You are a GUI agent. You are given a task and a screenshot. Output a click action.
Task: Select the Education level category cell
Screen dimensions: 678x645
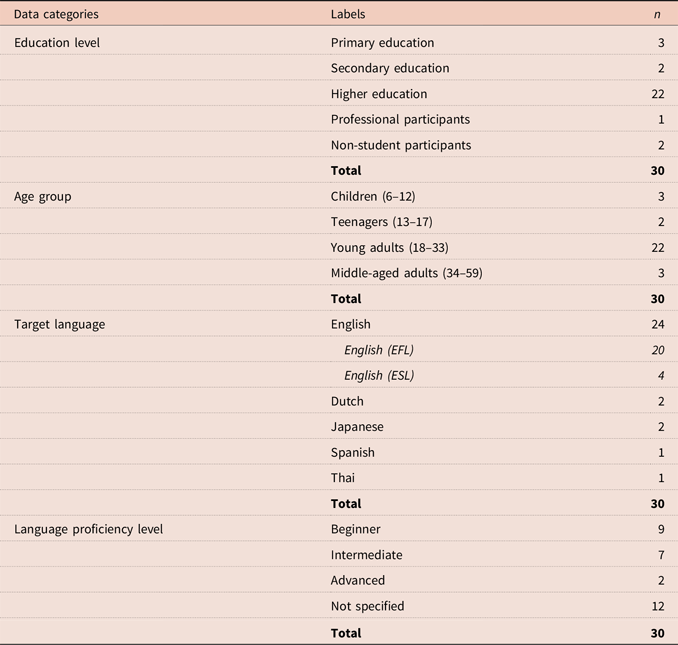pos(57,43)
